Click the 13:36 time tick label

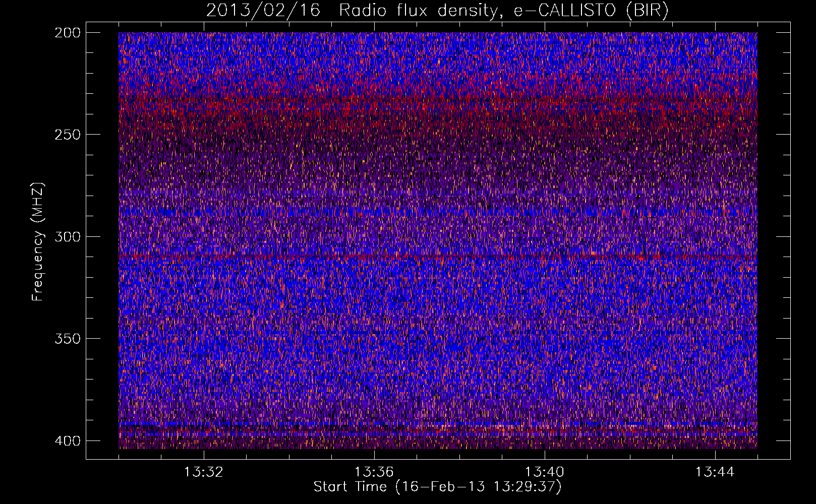[x=374, y=472]
